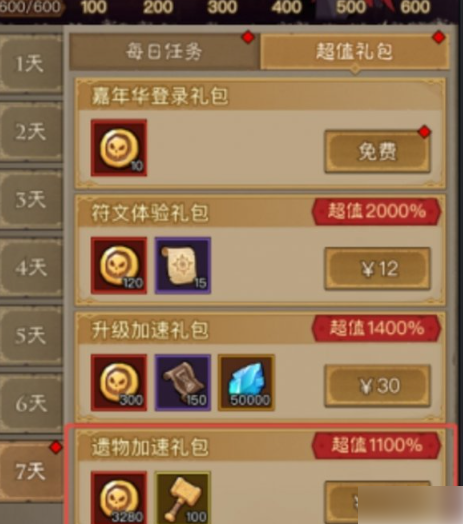Tap skull coin icon in 嘉年华登录礼包
This screenshot has width=463, height=524.
point(119,148)
